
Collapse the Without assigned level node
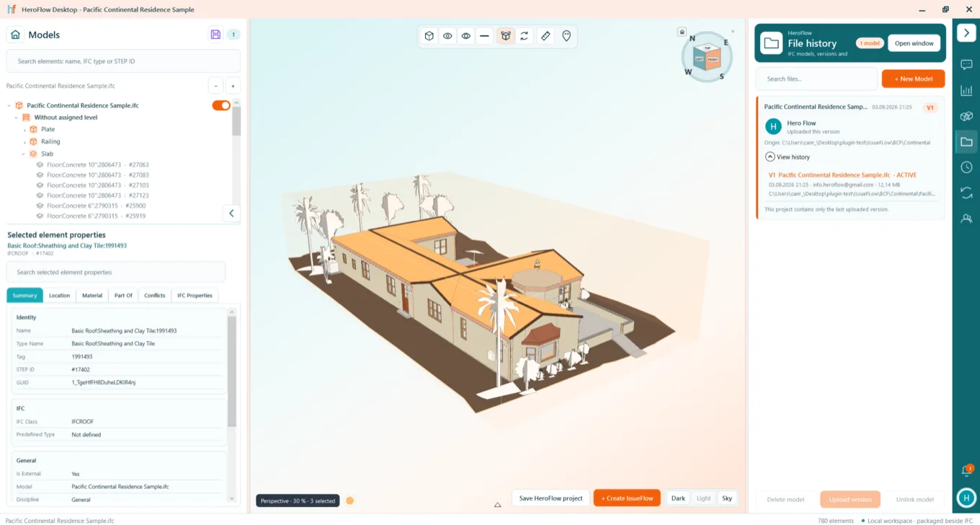(x=17, y=118)
